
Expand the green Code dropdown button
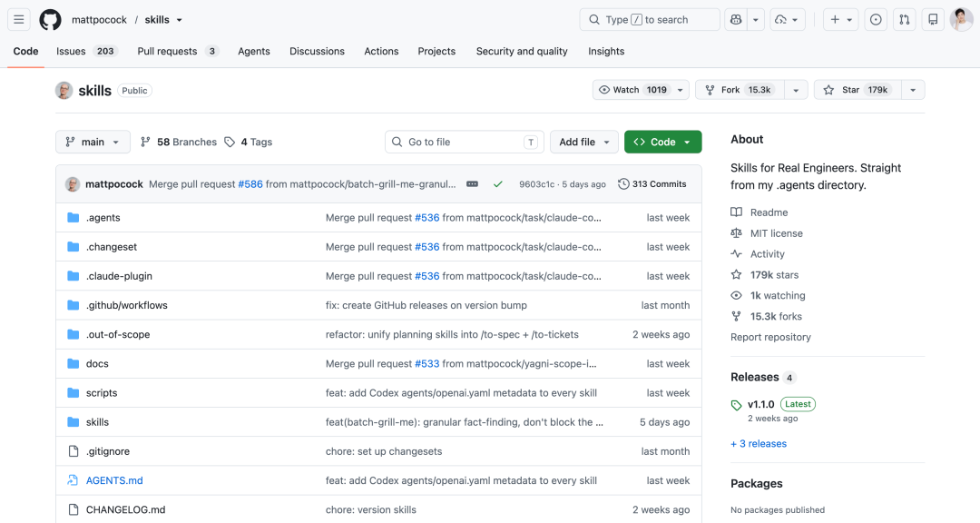click(x=662, y=142)
